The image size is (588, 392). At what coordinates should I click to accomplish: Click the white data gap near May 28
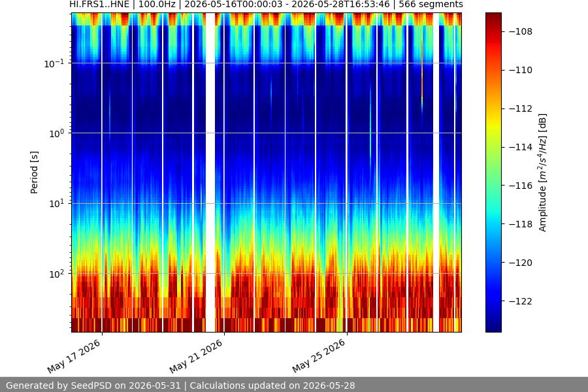click(x=436, y=172)
